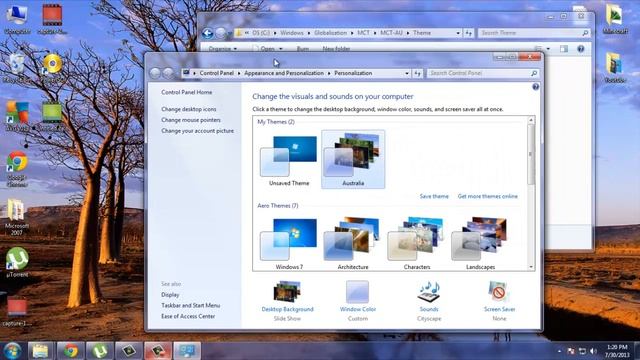Click Globalization in Explorer breadcrumb
Screen dimensions: 640x360
tap(330, 33)
